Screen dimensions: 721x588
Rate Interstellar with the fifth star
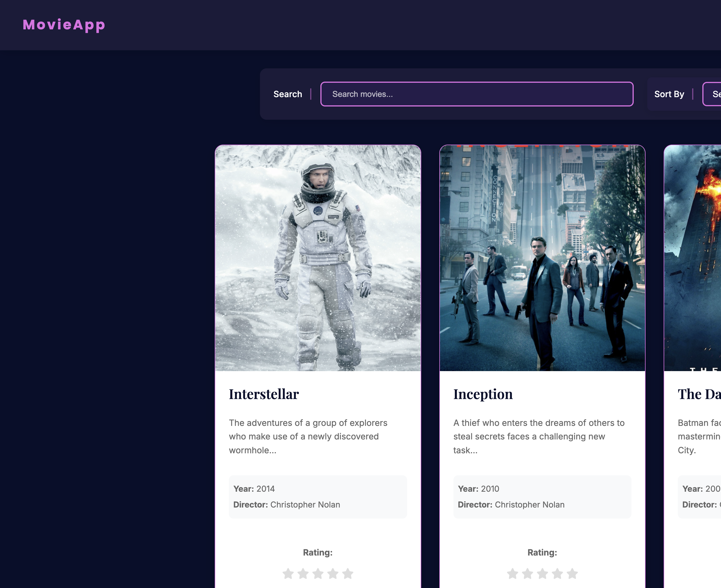348,573
